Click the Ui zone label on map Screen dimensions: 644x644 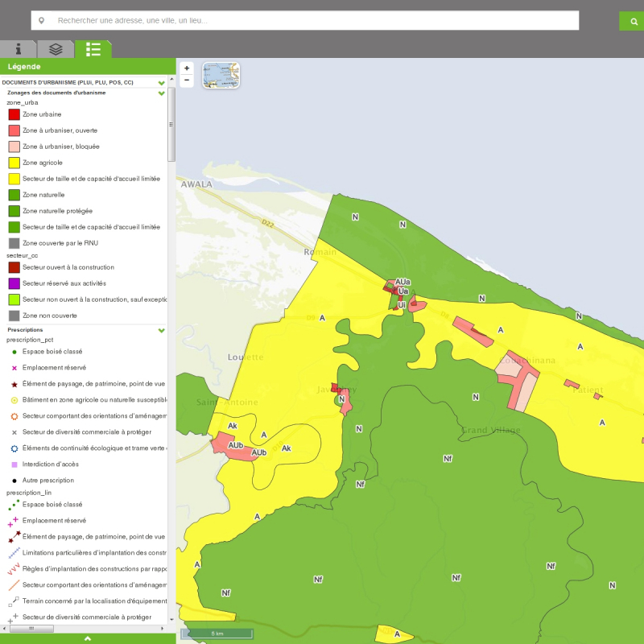(x=402, y=305)
